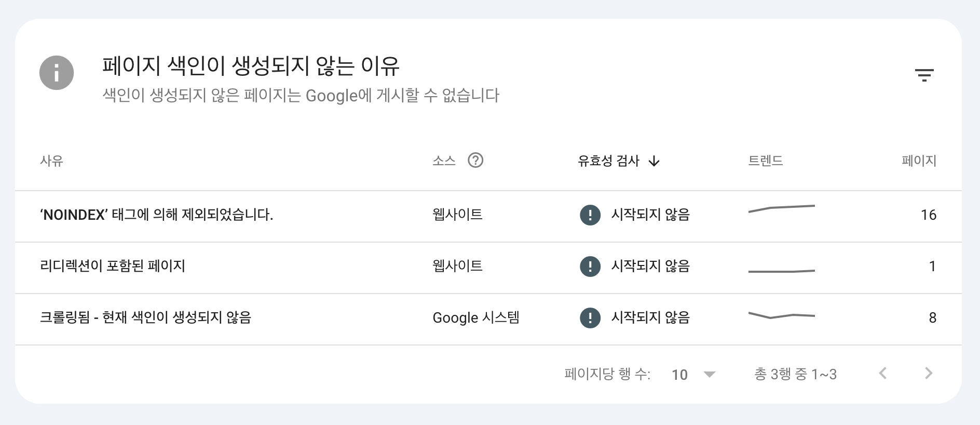Click the warning icon on the 리디렉션 row
980x425 pixels.
tap(590, 266)
